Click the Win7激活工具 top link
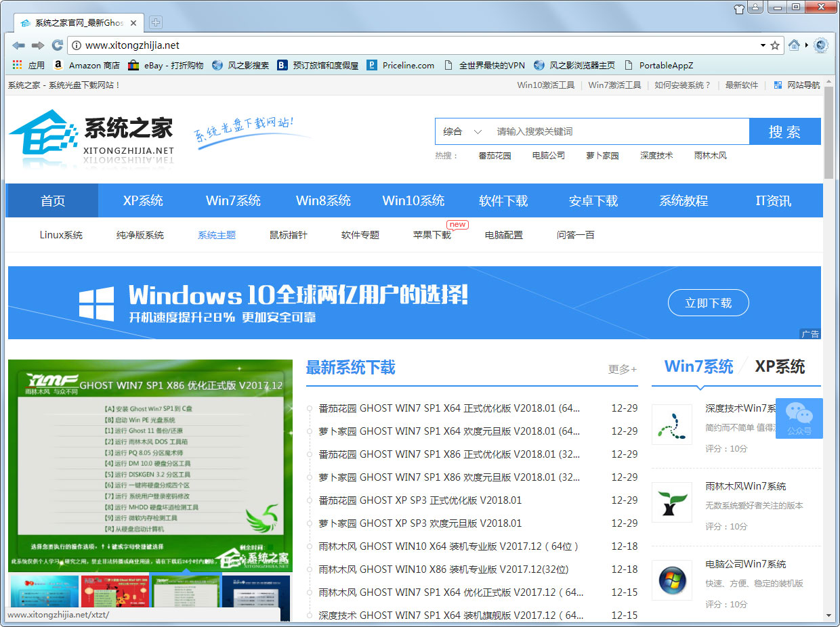Image resolution: width=840 pixels, height=627 pixels. 614,85
